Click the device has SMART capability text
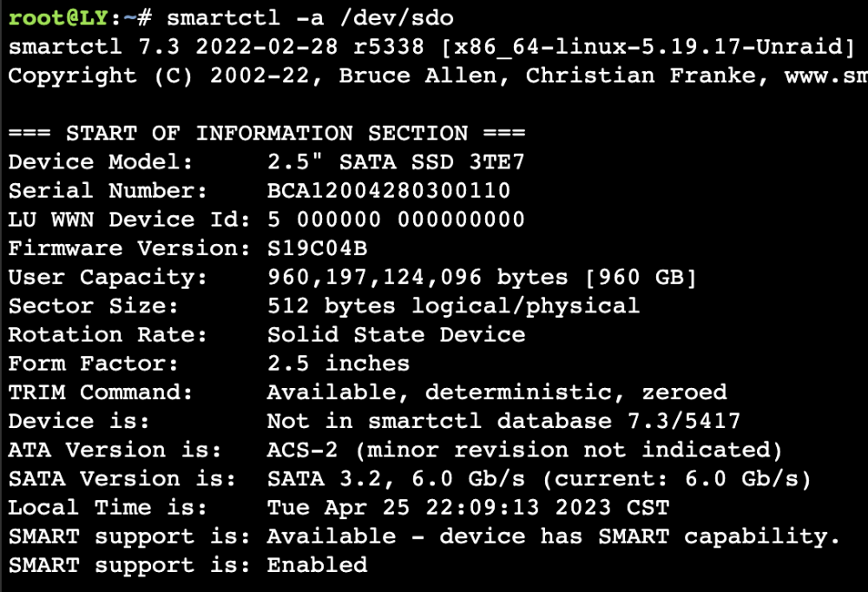Viewport: 868px width, 592px height. pos(640,536)
